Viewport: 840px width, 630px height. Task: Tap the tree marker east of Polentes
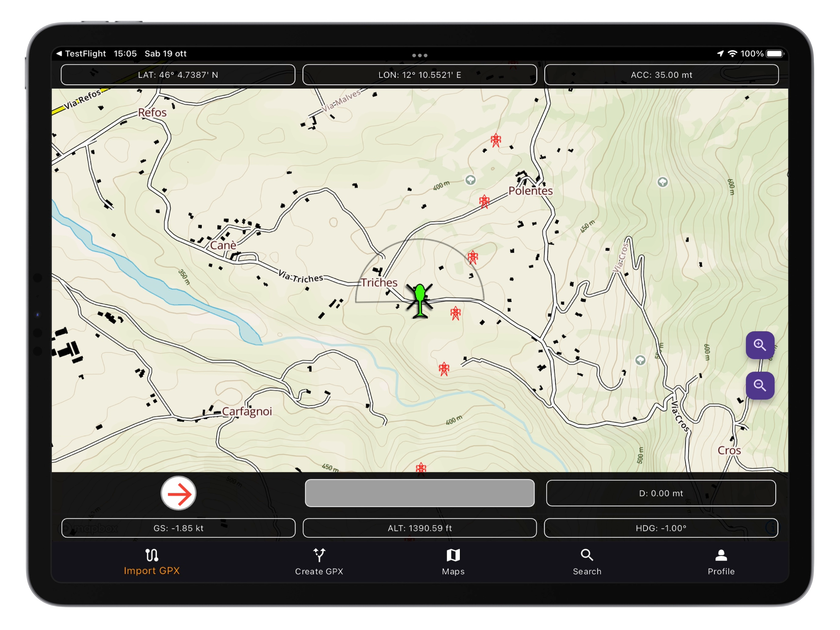(663, 182)
